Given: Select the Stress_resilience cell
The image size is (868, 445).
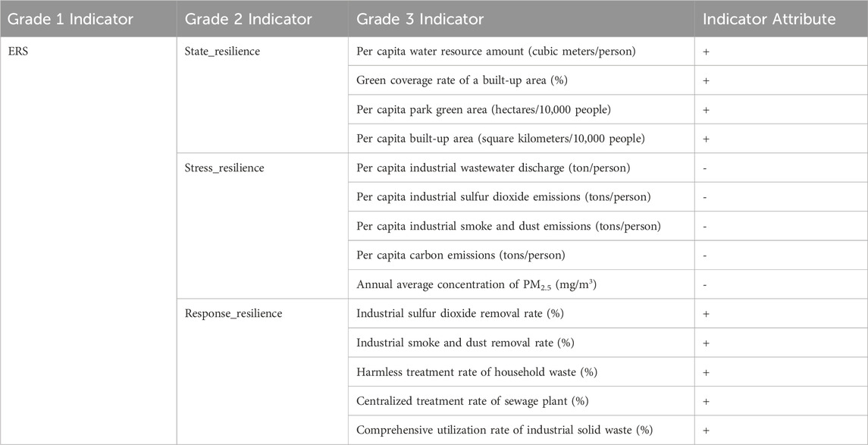Looking at the screenshot, I should coord(224,168).
